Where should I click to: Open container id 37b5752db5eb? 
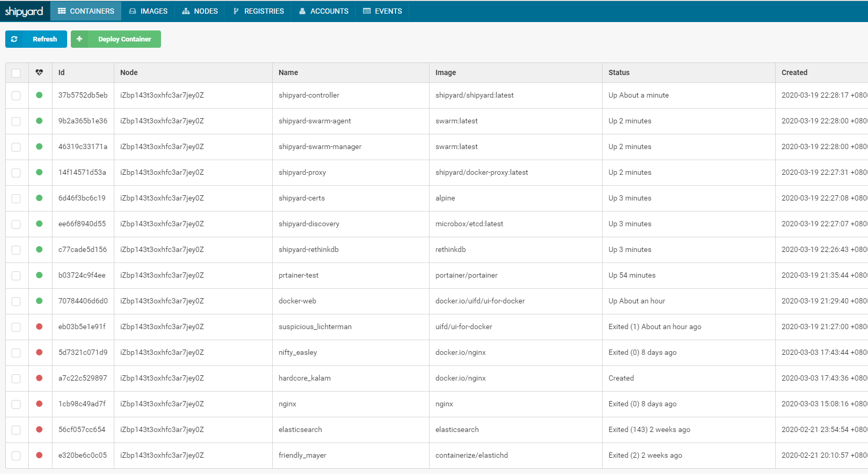83,95
